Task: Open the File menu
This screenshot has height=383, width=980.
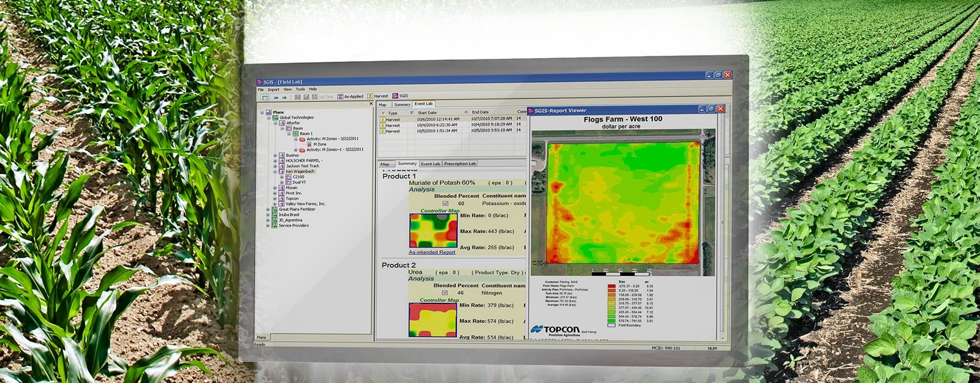Action: pos(260,90)
